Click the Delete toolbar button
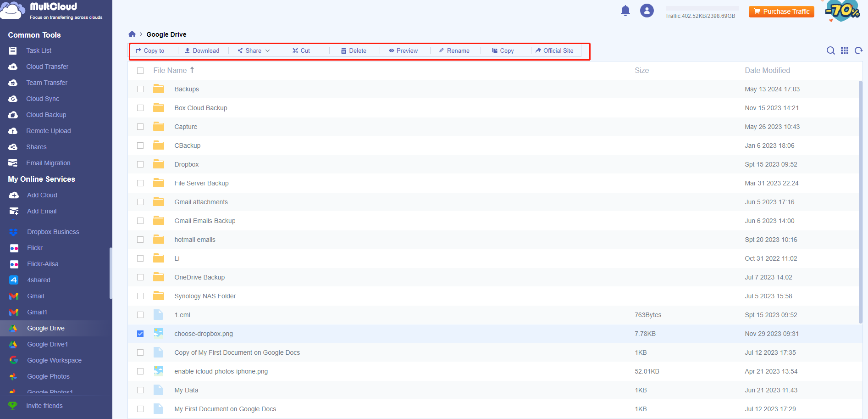 pyautogui.click(x=354, y=50)
